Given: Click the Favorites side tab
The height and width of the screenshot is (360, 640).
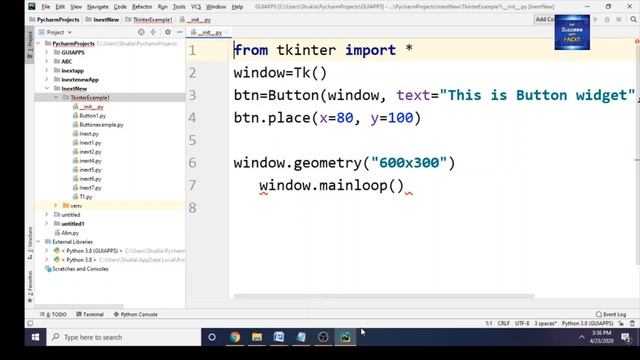Looking at the screenshot, I should pyautogui.click(x=30, y=287).
